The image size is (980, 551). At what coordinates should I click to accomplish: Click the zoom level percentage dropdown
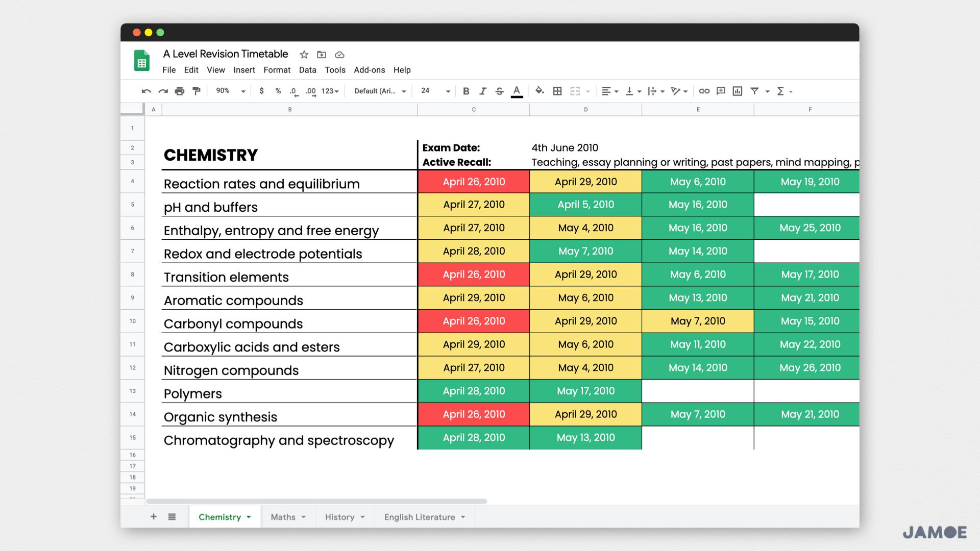[229, 91]
